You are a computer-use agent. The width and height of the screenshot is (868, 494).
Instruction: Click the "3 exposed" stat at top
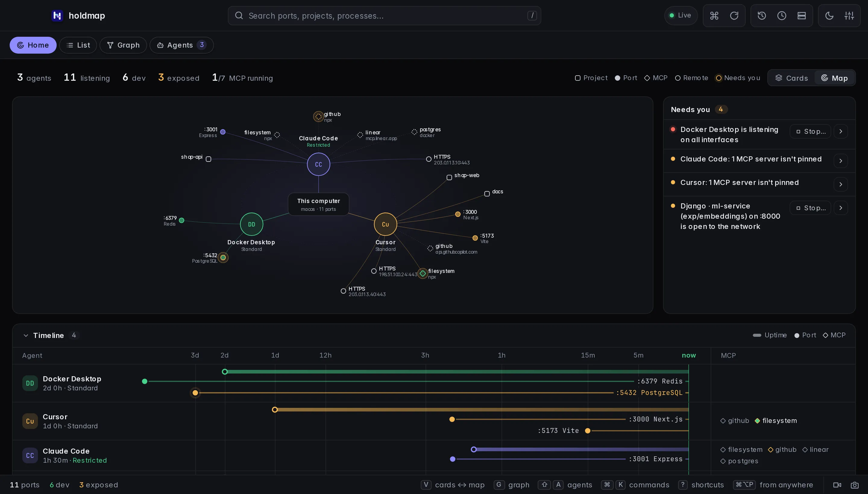point(178,78)
